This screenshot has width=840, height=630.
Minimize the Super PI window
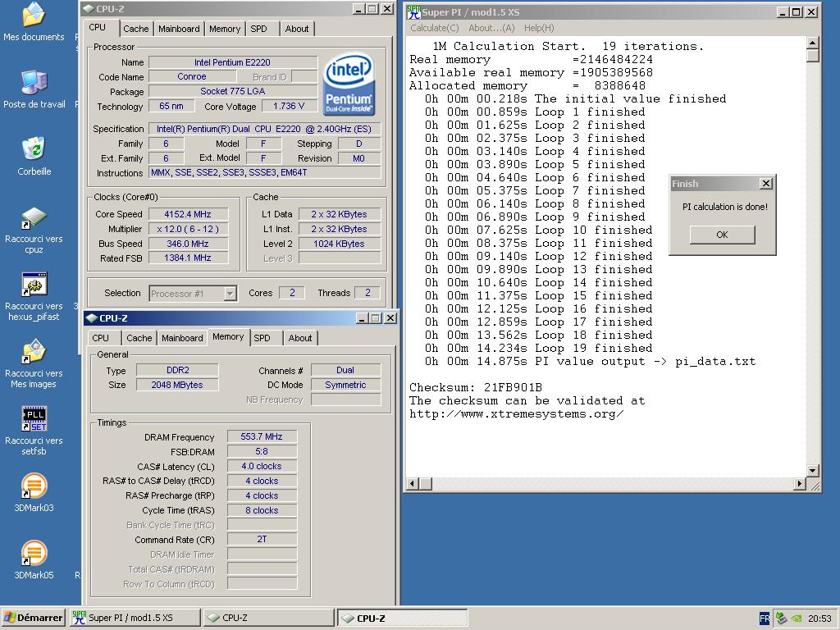pyautogui.click(x=783, y=11)
